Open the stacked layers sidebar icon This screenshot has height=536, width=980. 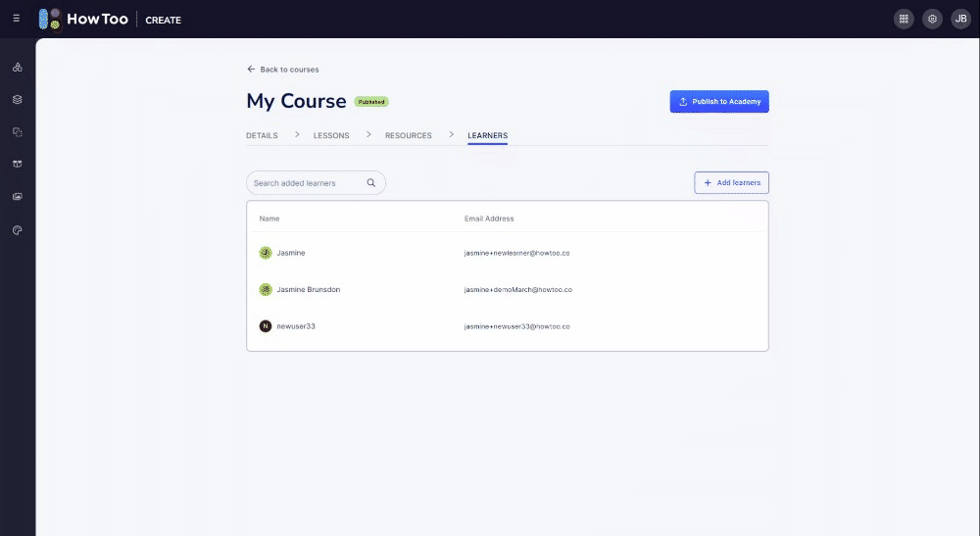17,100
